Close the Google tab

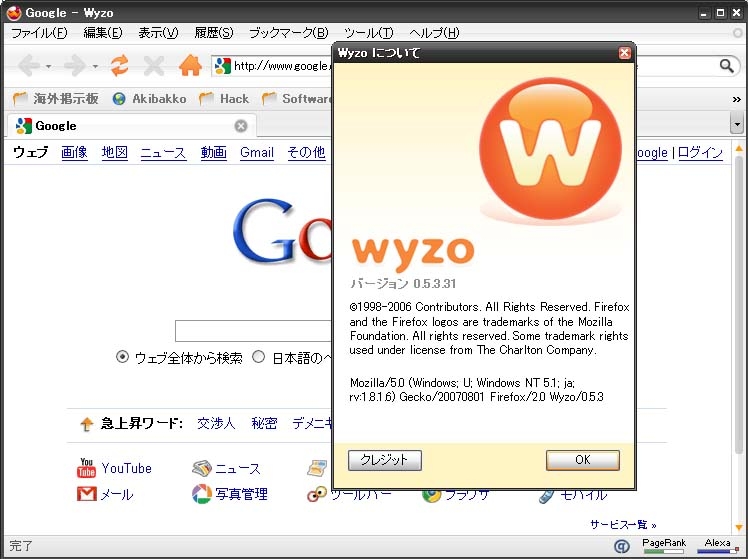point(241,126)
